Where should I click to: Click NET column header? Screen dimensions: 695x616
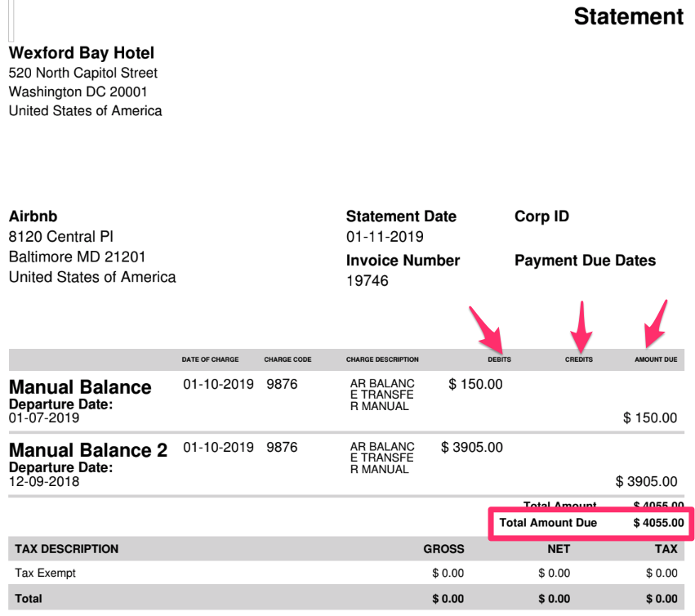(x=559, y=549)
